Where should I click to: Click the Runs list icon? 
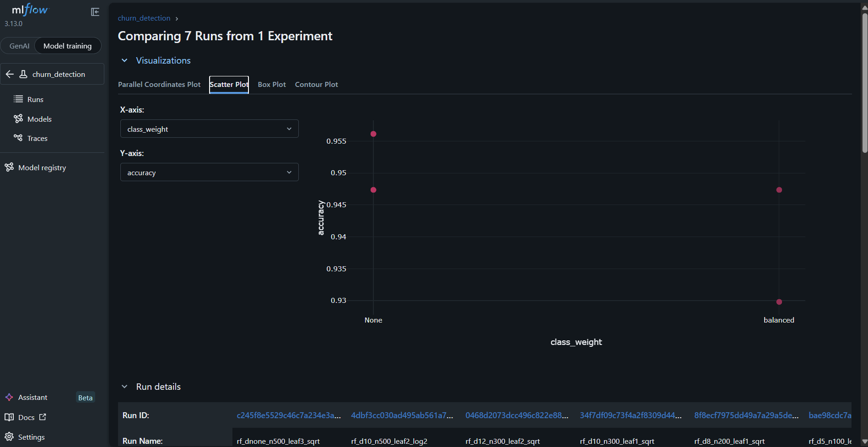(18, 99)
